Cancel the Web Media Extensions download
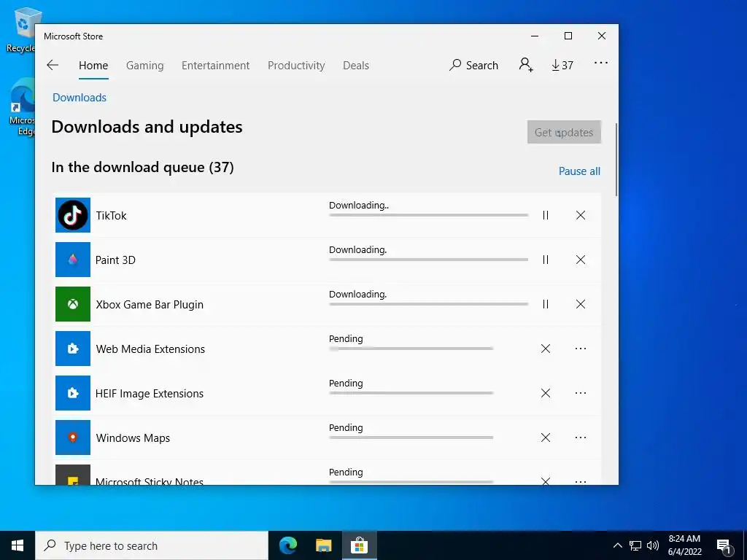 tap(546, 349)
